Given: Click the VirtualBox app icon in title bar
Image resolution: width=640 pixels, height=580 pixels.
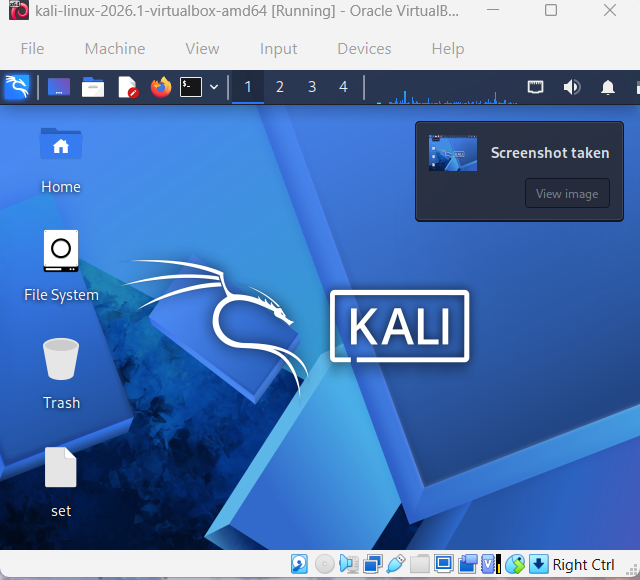Looking at the screenshot, I should point(19,10).
